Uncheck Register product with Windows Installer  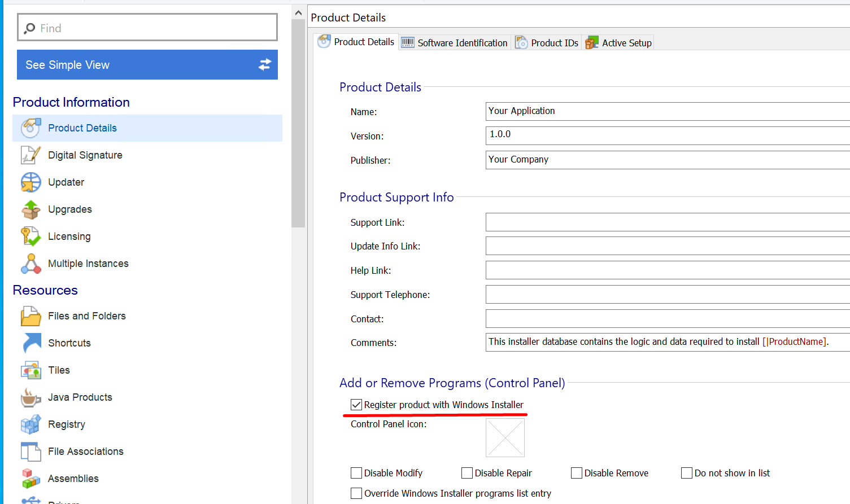[356, 405]
